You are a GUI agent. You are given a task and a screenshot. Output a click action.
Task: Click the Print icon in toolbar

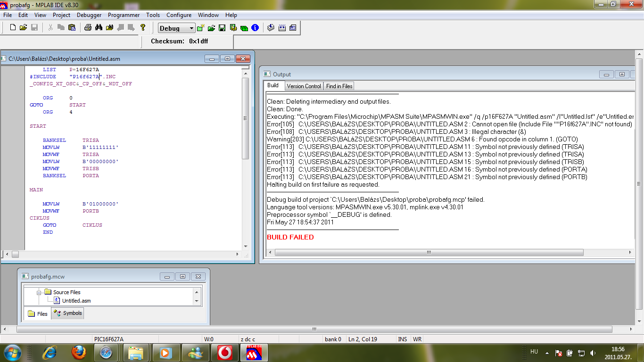coord(88,28)
